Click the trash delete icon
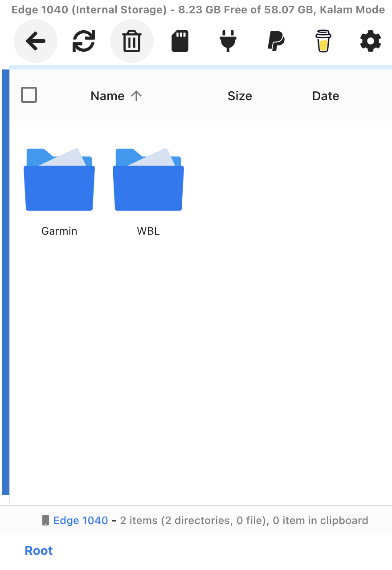 coord(132,41)
